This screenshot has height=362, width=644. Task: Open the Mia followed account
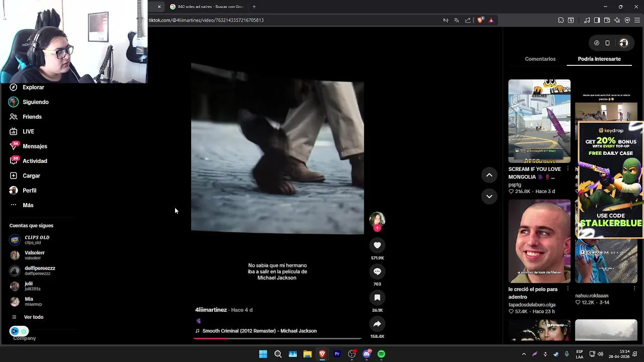click(x=26, y=301)
